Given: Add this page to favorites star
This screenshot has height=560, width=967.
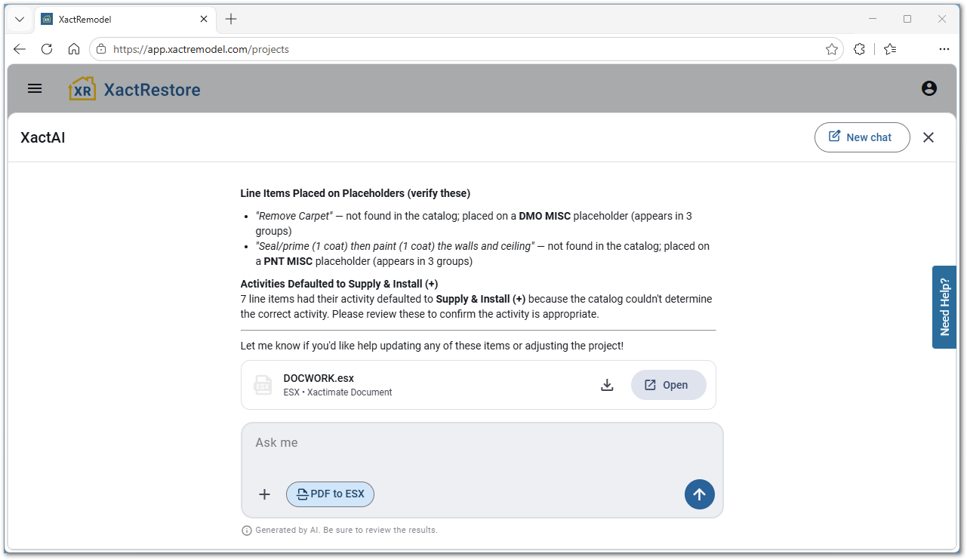Looking at the screenshot, I should [x=832, y=49].
